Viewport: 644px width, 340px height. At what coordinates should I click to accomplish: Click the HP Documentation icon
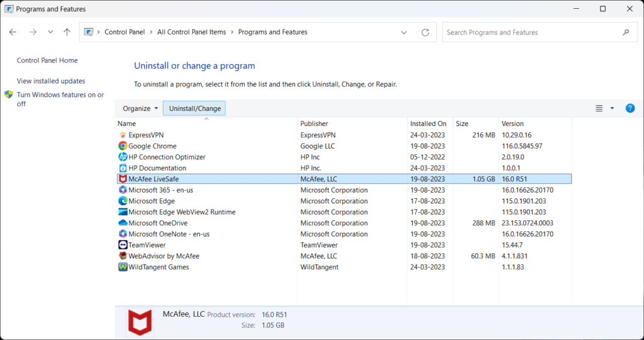click(123, 168)
